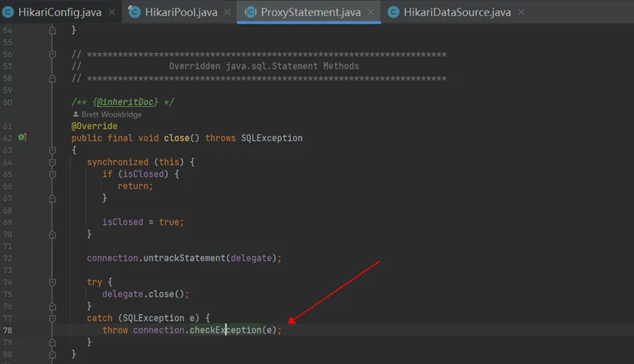Fold the if (isClosed) block
The width and height of the screenshot is (634, 364).
click(52, 174)
